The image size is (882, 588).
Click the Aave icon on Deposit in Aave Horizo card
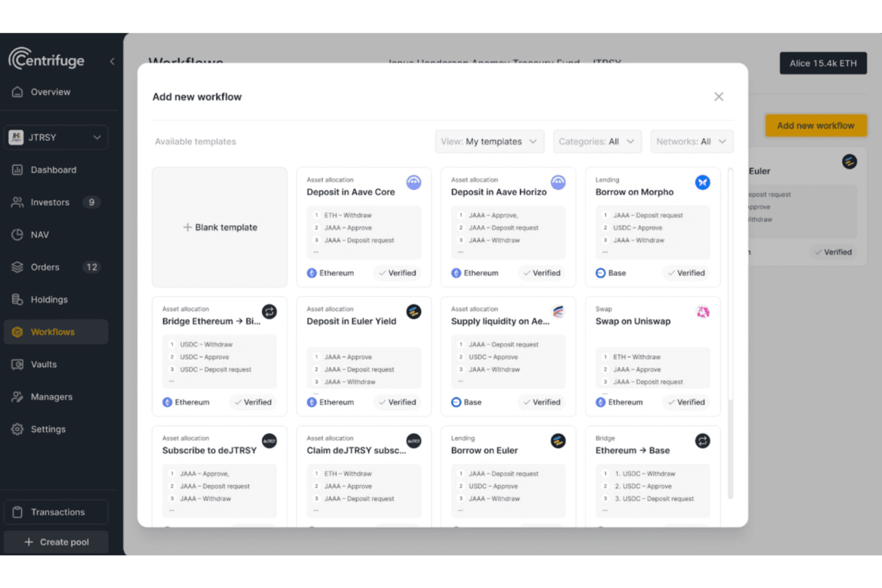558,182
